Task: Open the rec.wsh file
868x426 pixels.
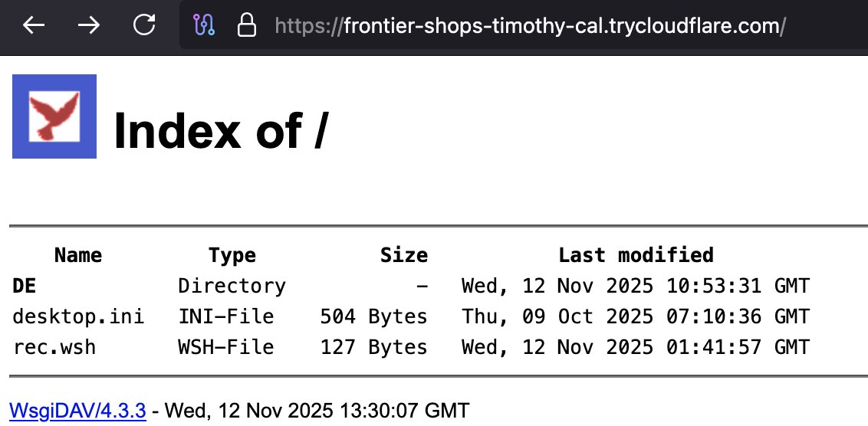Action: coord(54,347)
